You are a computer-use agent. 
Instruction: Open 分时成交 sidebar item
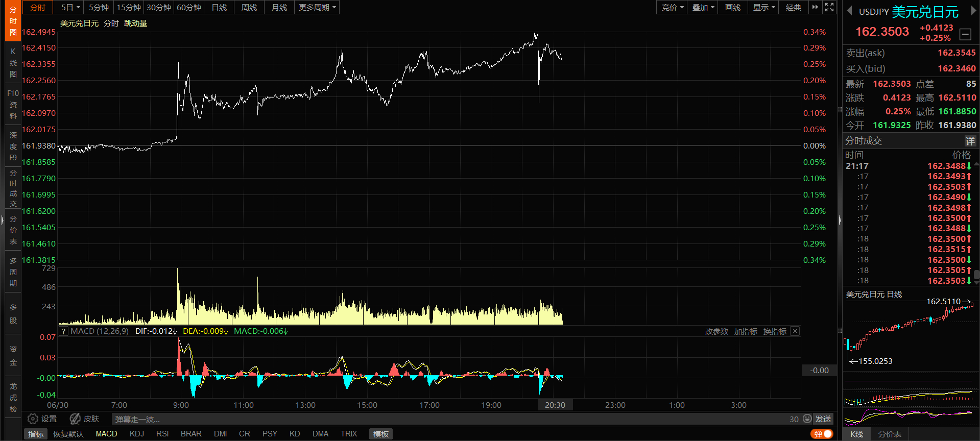tap(13, 188)
